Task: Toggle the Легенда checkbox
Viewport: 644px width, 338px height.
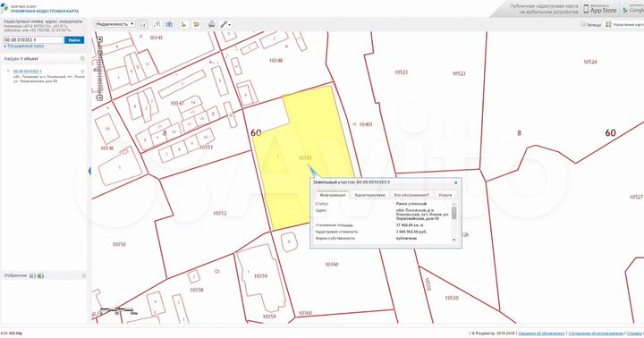Action: [583, 24]
